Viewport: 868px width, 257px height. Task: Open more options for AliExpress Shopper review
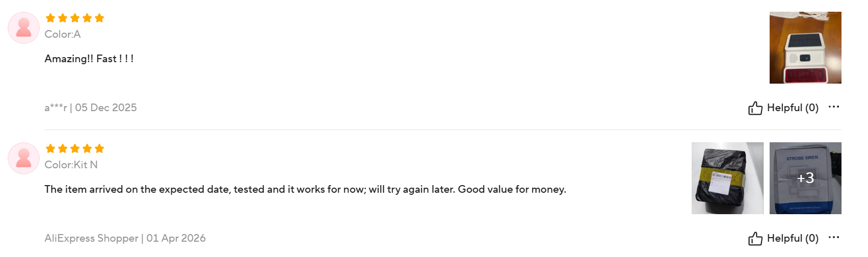pyautogui.click(x=833, y=238)
